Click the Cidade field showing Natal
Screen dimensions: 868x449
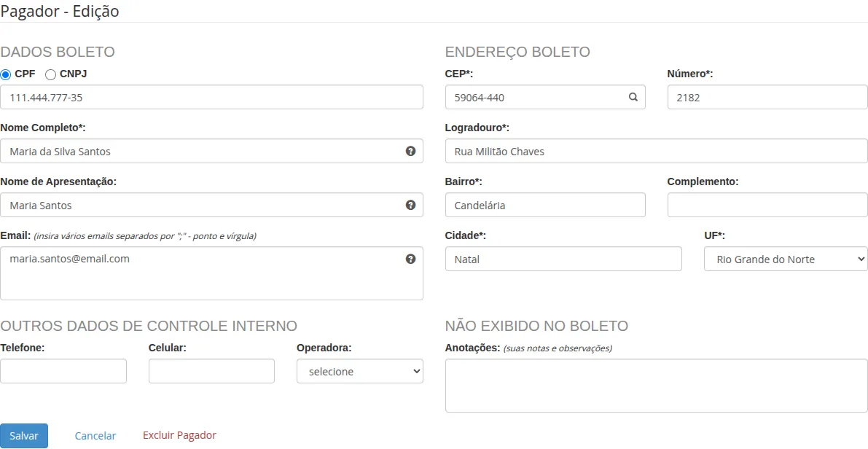(x=563, y=259)
